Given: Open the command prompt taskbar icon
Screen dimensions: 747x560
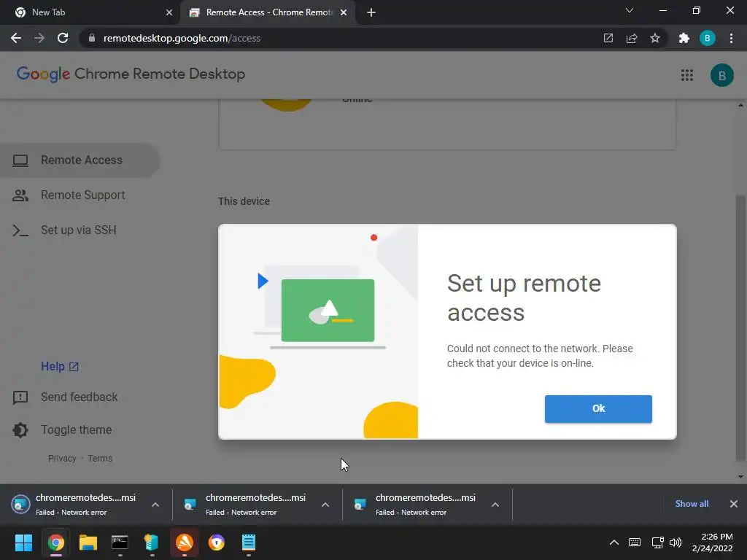Looking at the screenshot, I should point(120,542).
